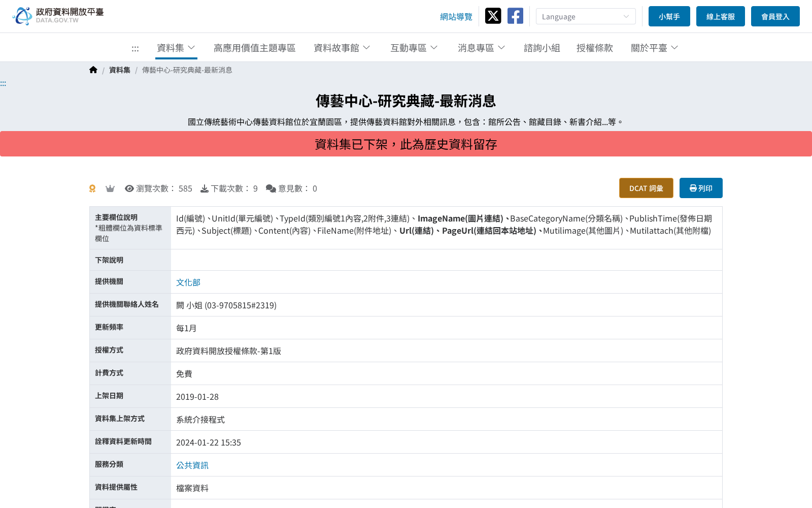
Task: Click the 計費方式 row label
Action: 109,373
